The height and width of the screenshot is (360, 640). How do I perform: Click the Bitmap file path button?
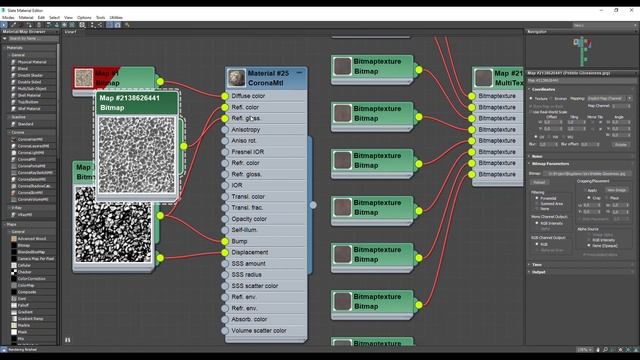pos(587,173)
